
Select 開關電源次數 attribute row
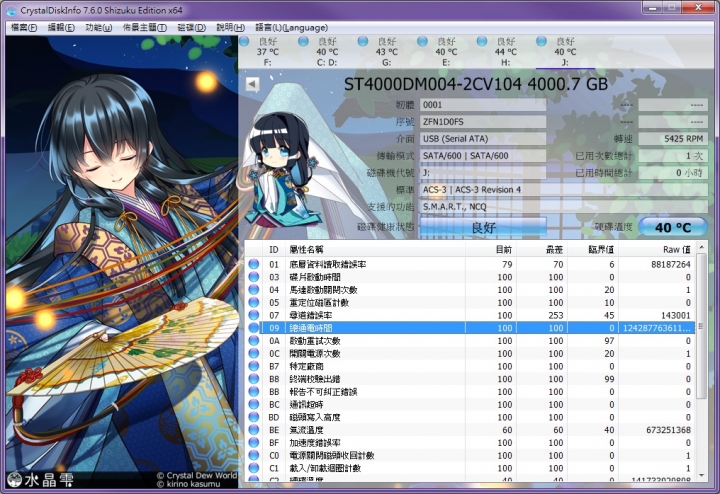click(x=470, y=354)
